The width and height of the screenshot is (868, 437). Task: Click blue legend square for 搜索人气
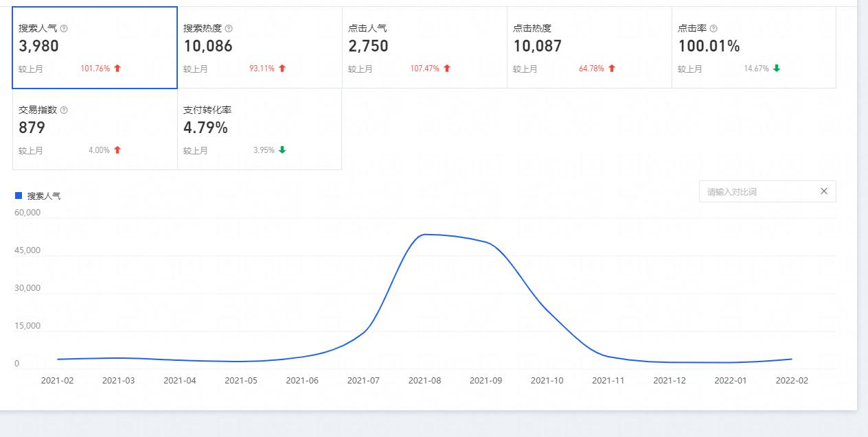click(19, 196)
